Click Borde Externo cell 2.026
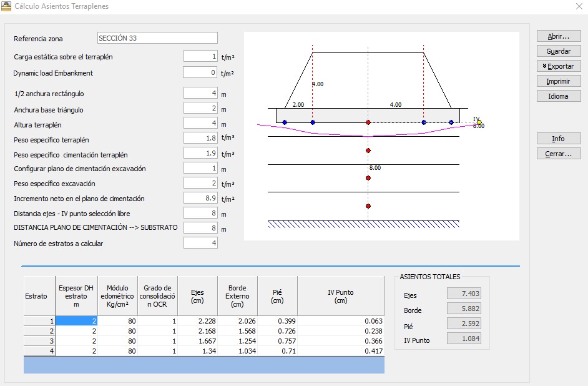588x386 pixels. pyautogui.click(x=237, y=321)
